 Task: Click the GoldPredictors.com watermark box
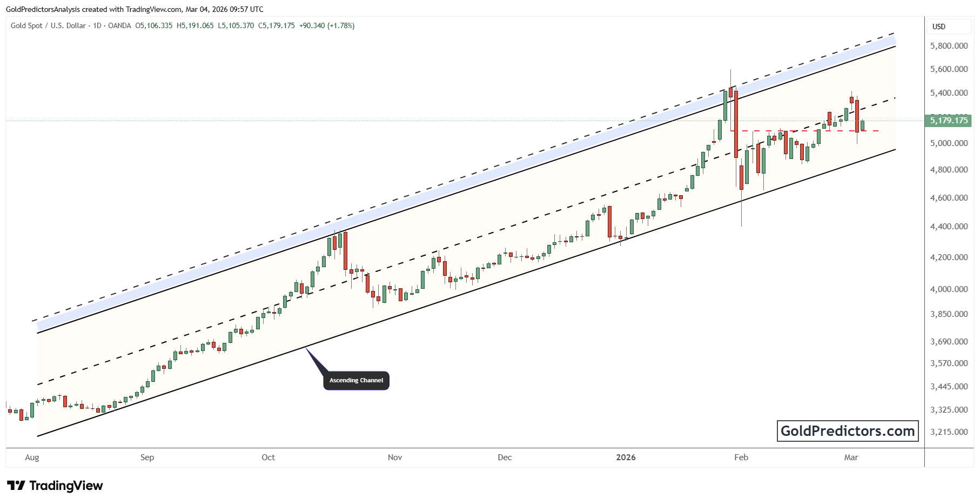847,431
